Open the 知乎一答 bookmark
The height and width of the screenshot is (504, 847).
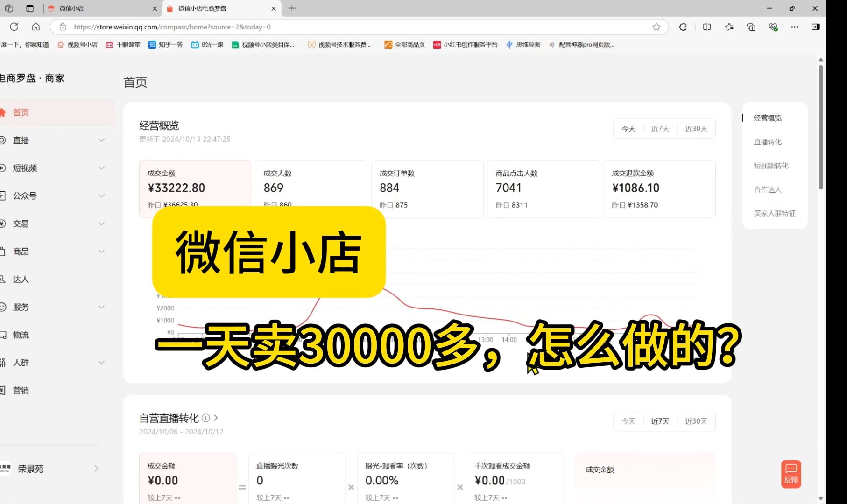coord(165,45)
